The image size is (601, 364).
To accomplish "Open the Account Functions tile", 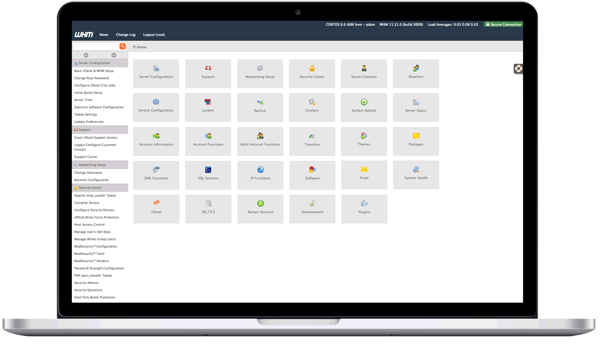I will 208,141.
